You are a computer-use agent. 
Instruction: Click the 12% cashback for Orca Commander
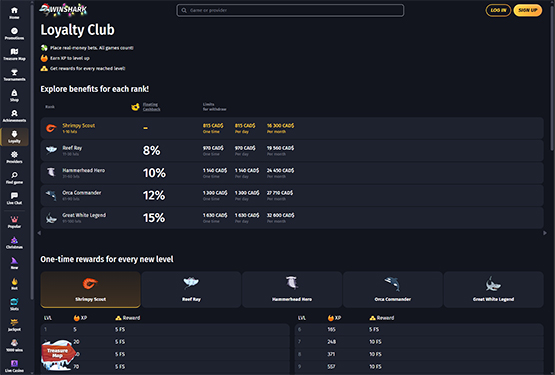[154, 195]
